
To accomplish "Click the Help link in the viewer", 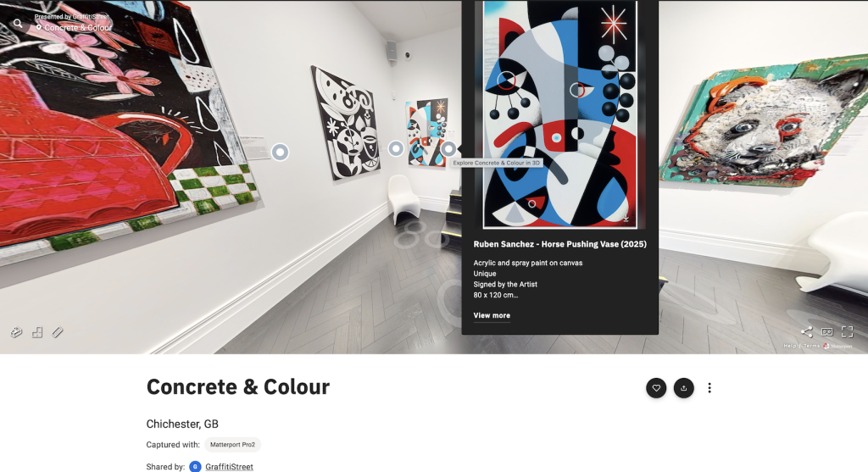I will tap(790, 346).
